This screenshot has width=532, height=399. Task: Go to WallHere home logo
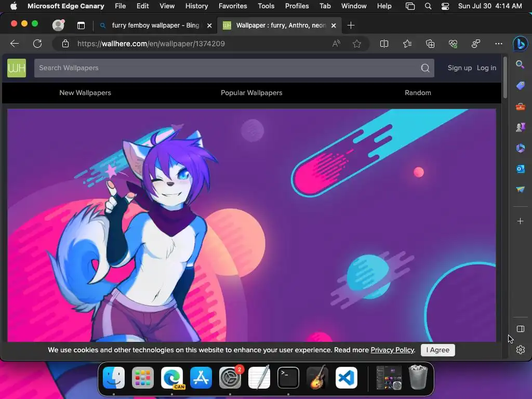coord(17,68)
